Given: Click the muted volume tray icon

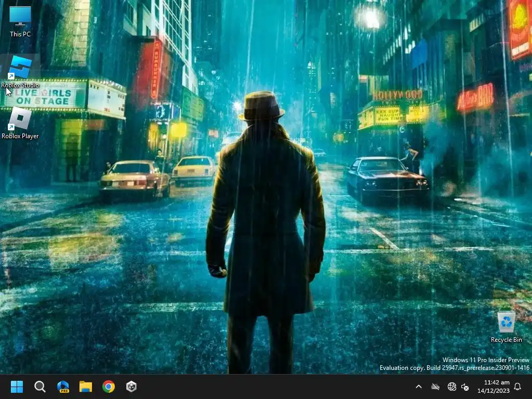Looking at the screenshot, I should (465, 387).
